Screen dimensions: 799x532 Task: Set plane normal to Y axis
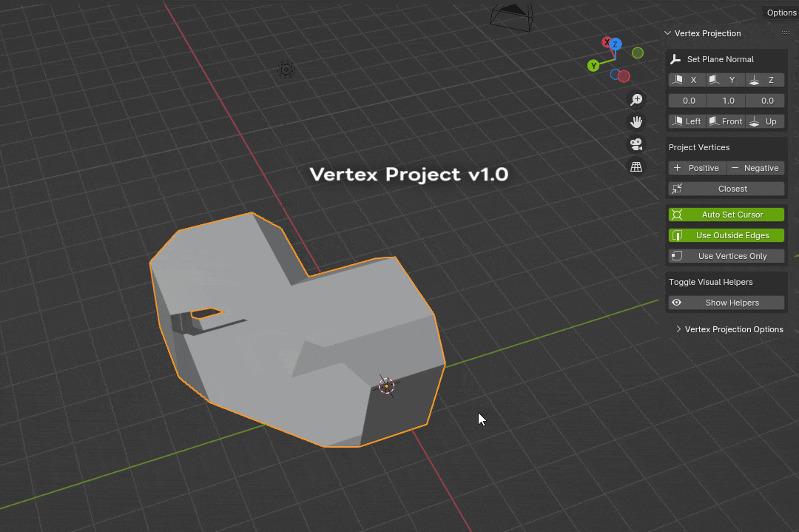[726, 80]
